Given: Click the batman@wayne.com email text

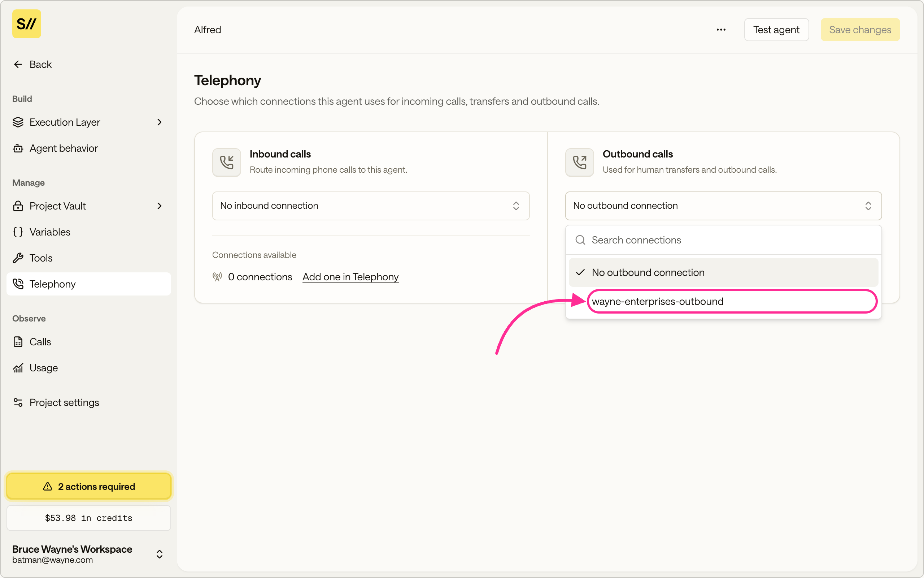Looking at the screenshot, I should (52, 560).
